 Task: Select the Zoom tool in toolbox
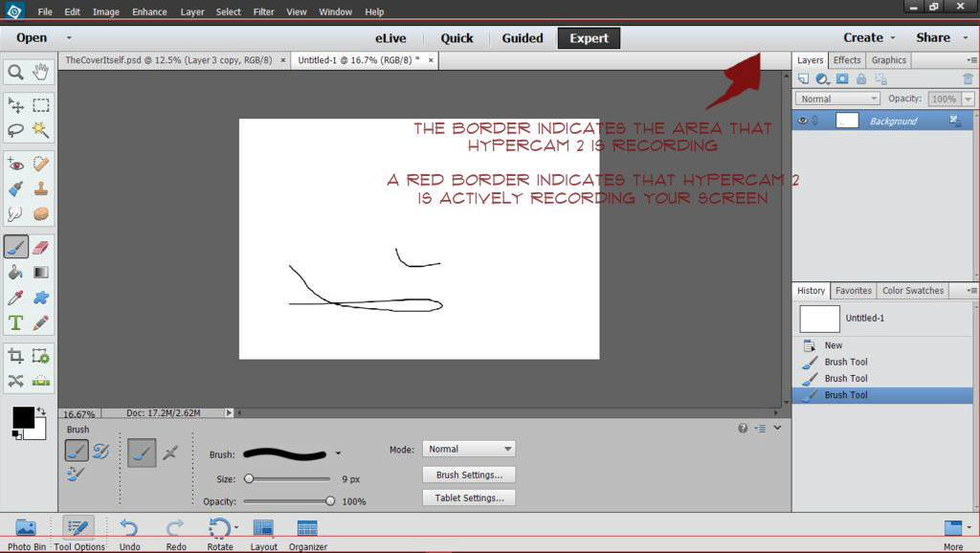coord(15,72)
